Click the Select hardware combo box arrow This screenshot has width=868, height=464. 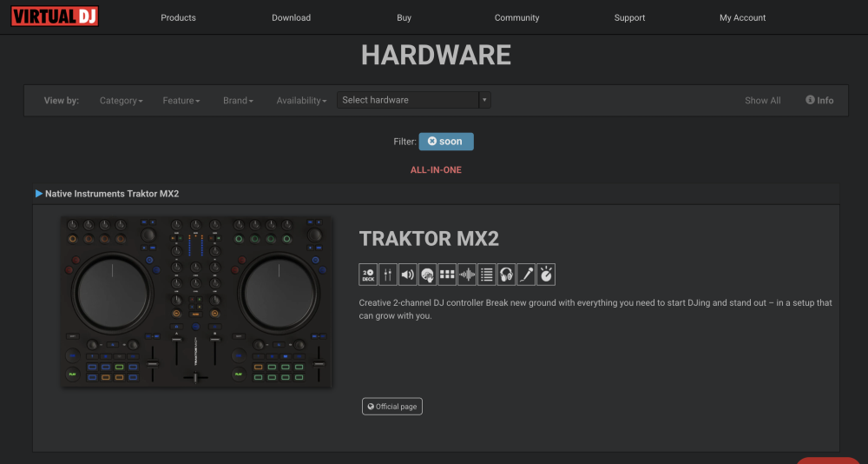coord(484,100)
